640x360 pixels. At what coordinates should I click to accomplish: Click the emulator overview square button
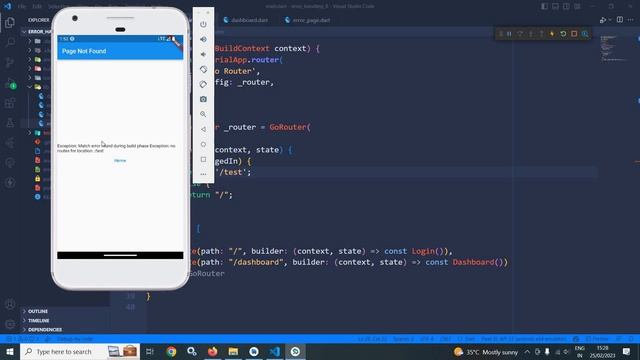[x=203, y=159]
